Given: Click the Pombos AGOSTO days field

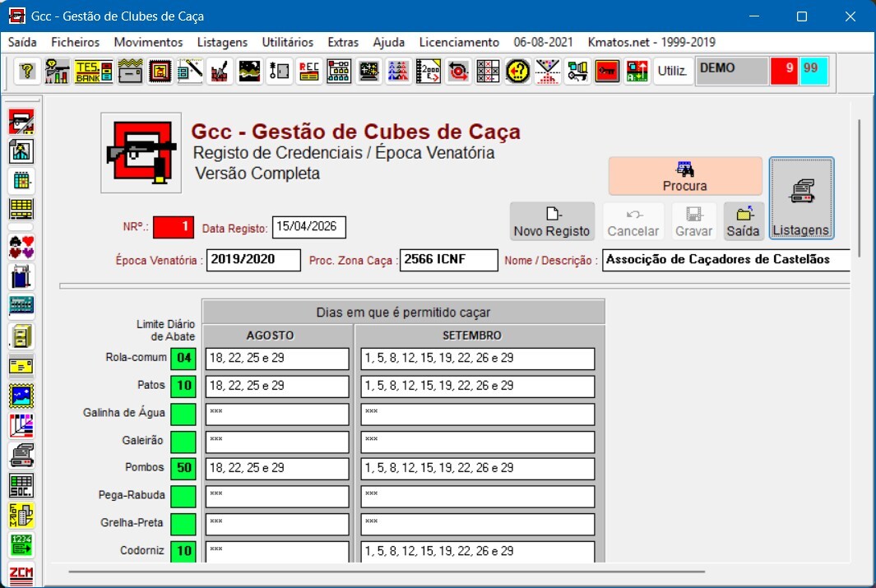Looking at the screenshot, I should tap(277, 468).
